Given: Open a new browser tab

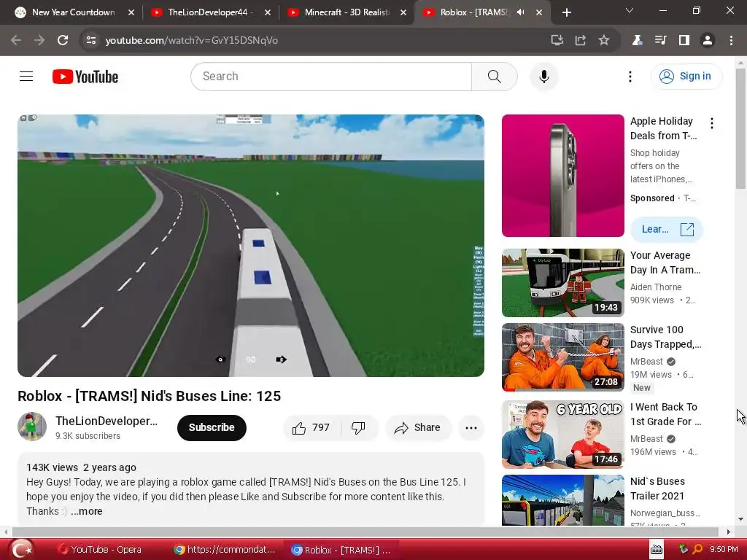Looking at the screenshot, I should click(566, 12).
